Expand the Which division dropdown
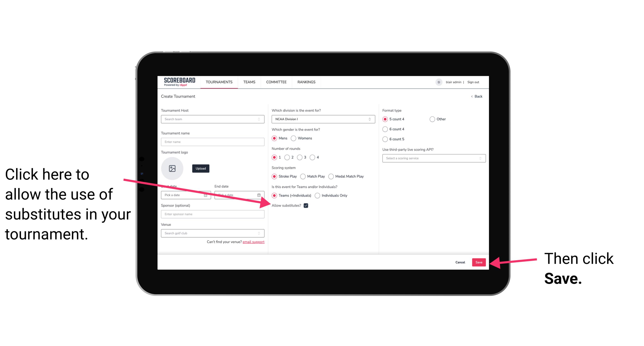 pos(323,119)
